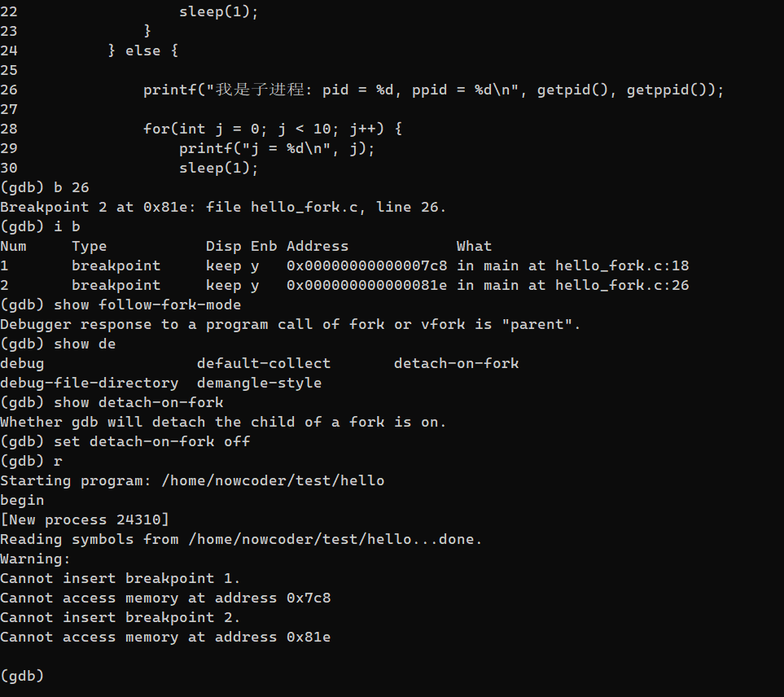Click the 'demangle-style' completion suggestion
This screenshot has height=697, width=784.
[259, 383]
